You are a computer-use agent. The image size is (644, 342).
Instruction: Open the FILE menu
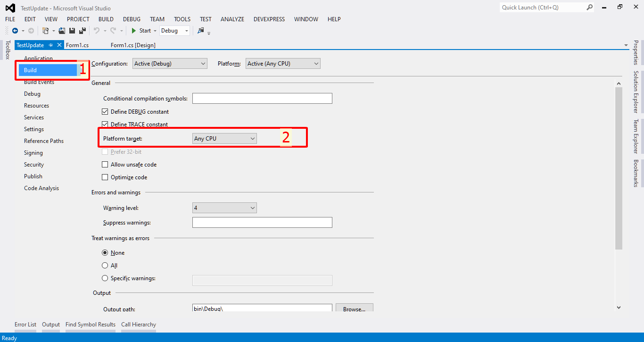10,19
